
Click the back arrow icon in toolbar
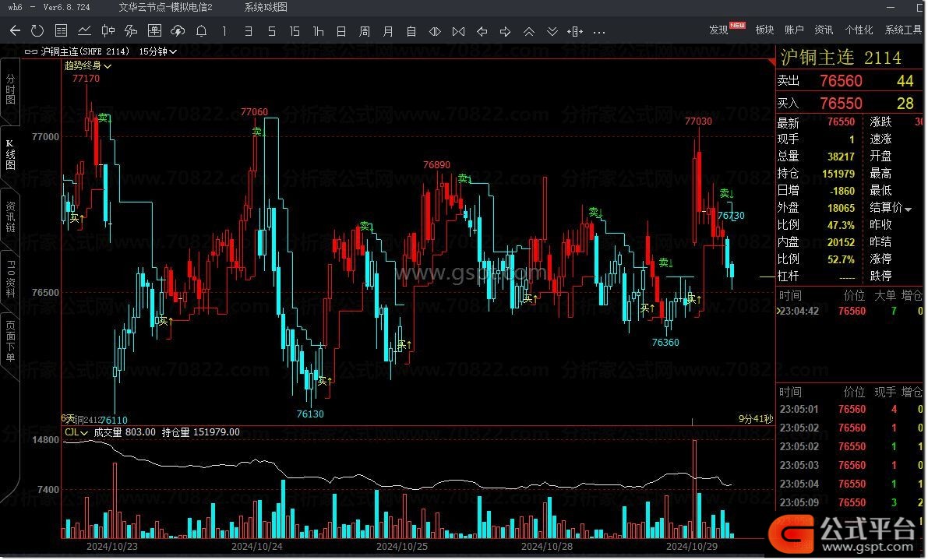pos(15,31)
